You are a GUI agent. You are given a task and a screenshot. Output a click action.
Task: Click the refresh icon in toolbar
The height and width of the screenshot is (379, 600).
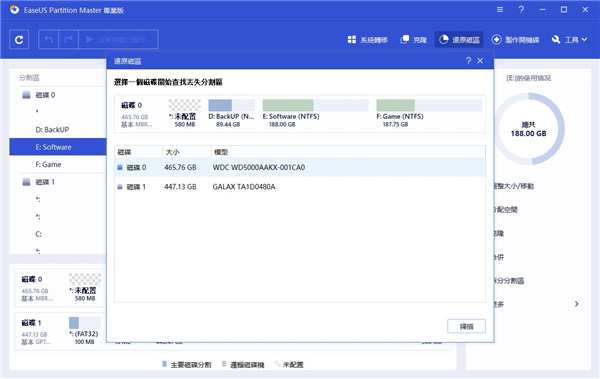(x=19, y=39)
